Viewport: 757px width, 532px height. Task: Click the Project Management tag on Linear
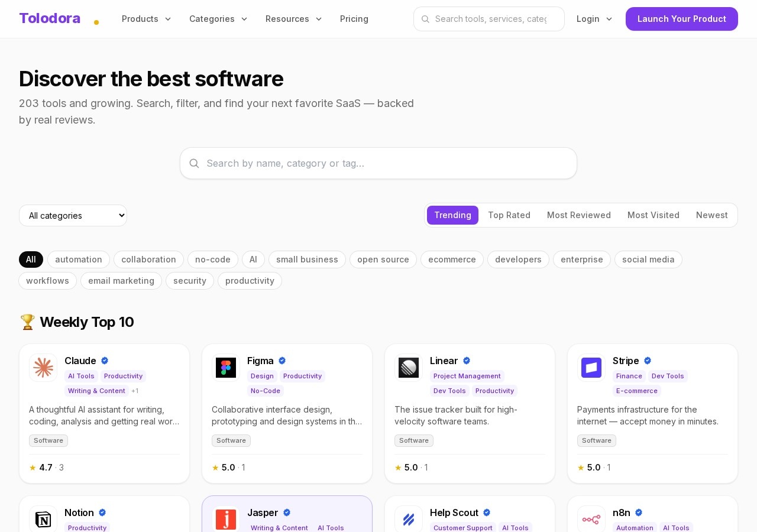click(467, 376)
